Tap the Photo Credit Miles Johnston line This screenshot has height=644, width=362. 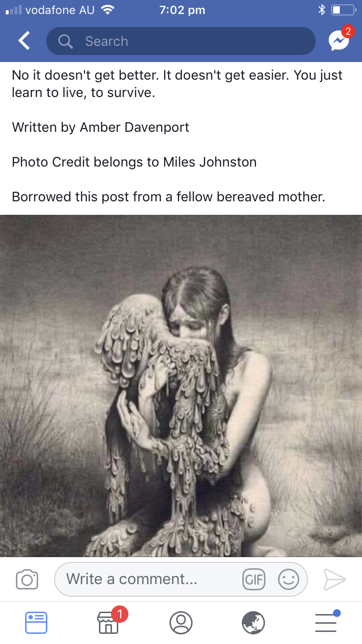coord(134,162)
